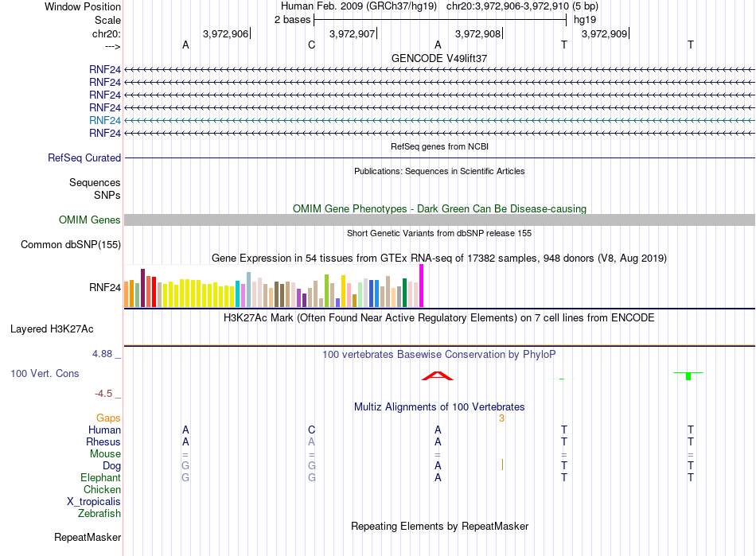Screen dimensions: 756x556
Task: Click the Layered H3K27Ac track label
Action: pos(52,329)
